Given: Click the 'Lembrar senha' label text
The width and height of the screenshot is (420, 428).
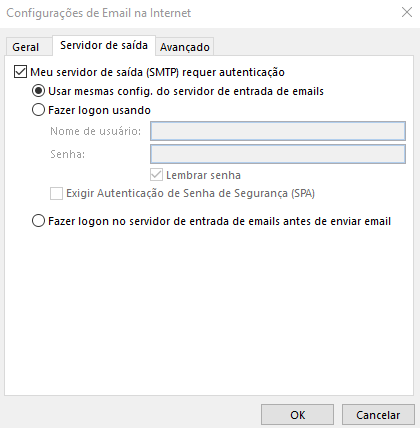Looking at the screenshot, I should click(203, 175).
